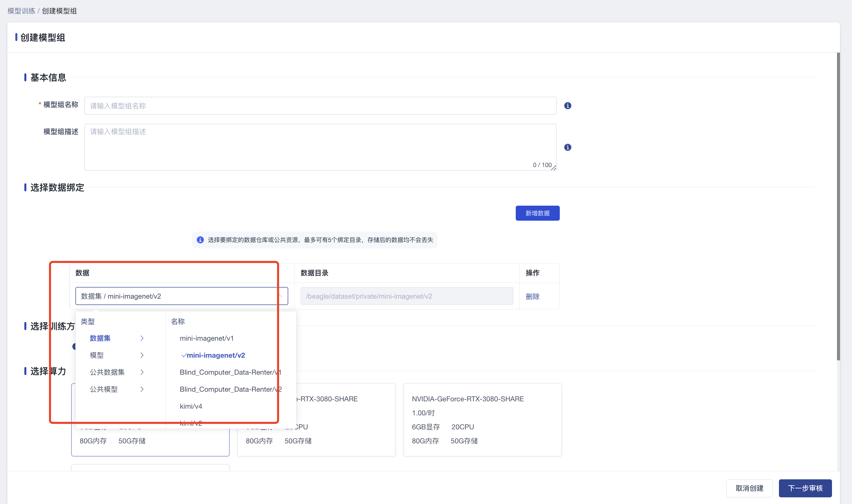Expand 公共模型 category chevron
Image resolution: width=852 pixels, height=504 pixels.
142,389
